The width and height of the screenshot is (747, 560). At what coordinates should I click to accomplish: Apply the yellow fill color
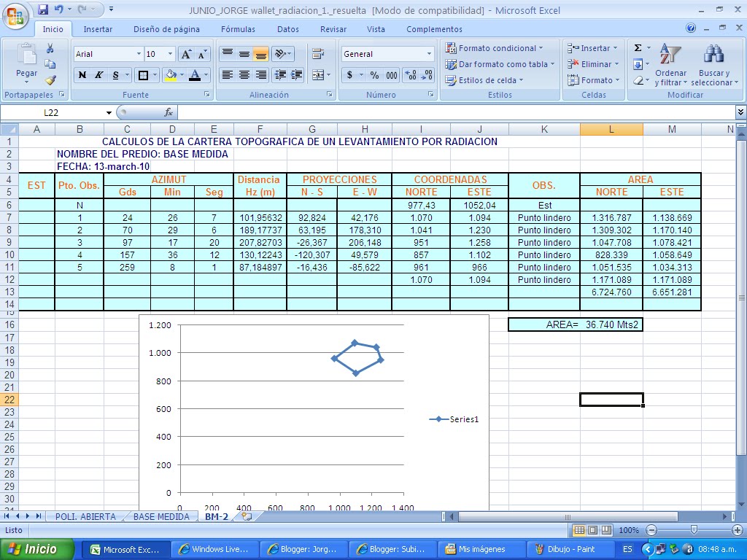coord(171,75)
